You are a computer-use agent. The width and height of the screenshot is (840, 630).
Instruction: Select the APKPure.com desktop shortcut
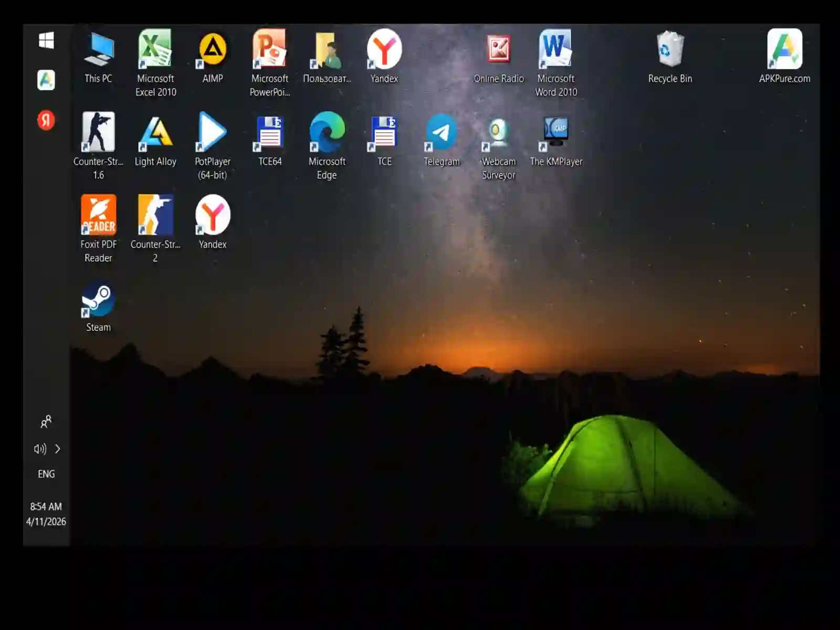(784, 58)
